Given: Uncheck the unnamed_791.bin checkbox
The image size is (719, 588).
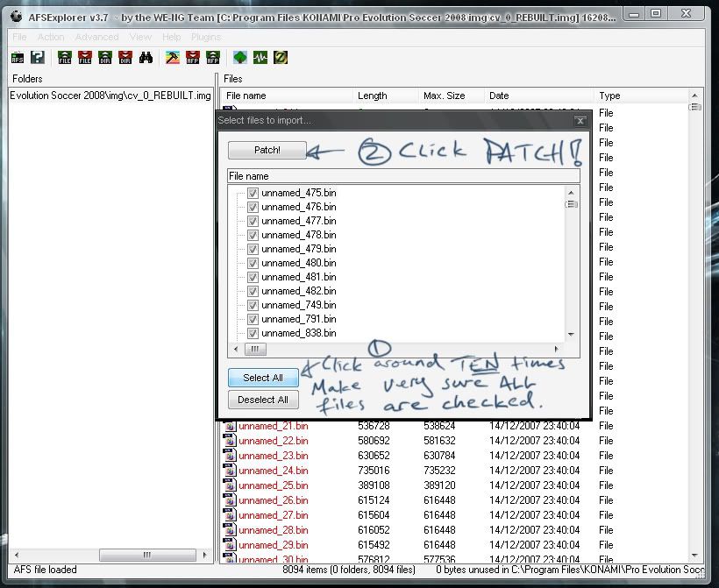Looking at the screenshot, I should pos(253,319).
